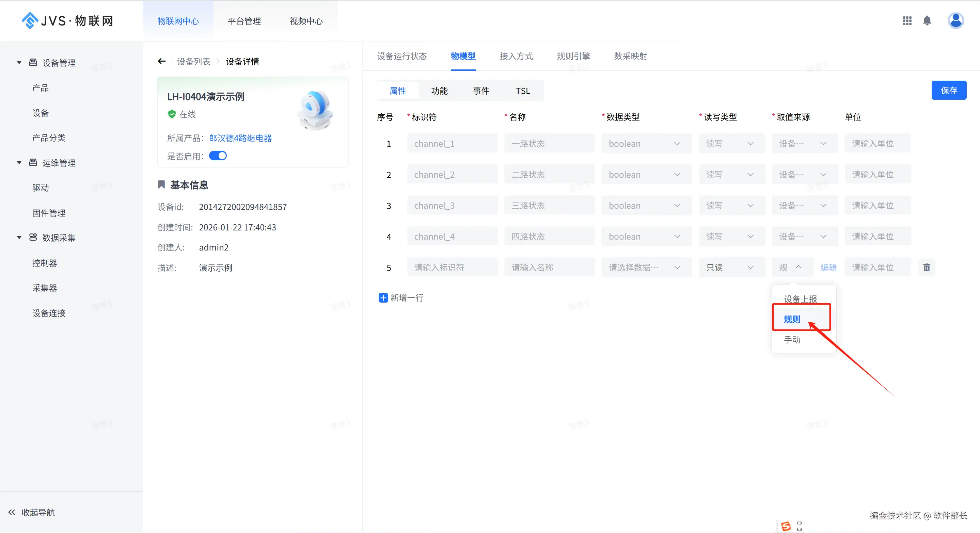
Task: Open the apps grid icon
Action: [907, 21]
